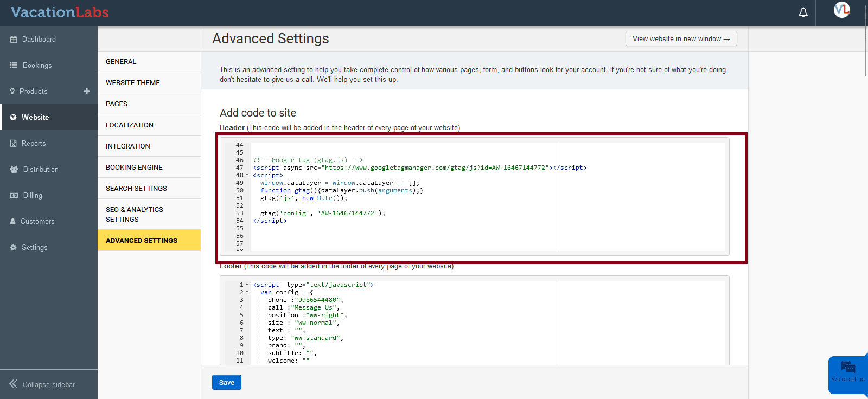
Task: Switch to the Booking Engine section
Action: pyautogui.click(x=134, y=168)
